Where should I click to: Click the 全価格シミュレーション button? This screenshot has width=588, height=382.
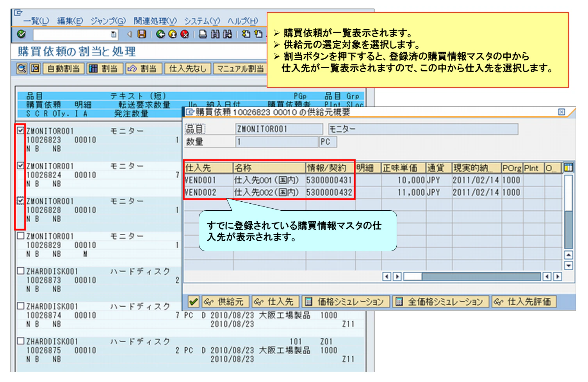pos(440,302)
